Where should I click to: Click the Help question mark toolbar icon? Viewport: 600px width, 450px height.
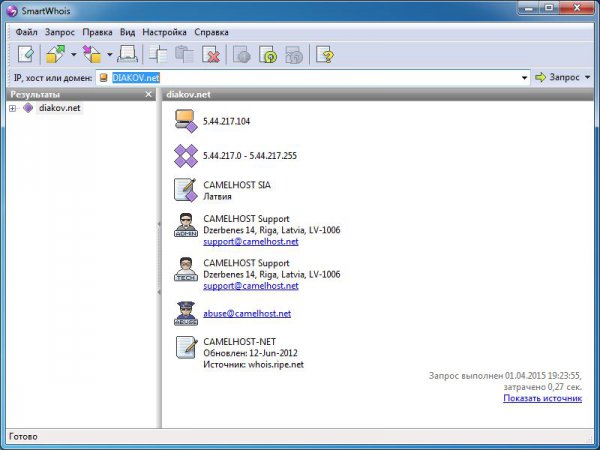click(x=324, y=54)
